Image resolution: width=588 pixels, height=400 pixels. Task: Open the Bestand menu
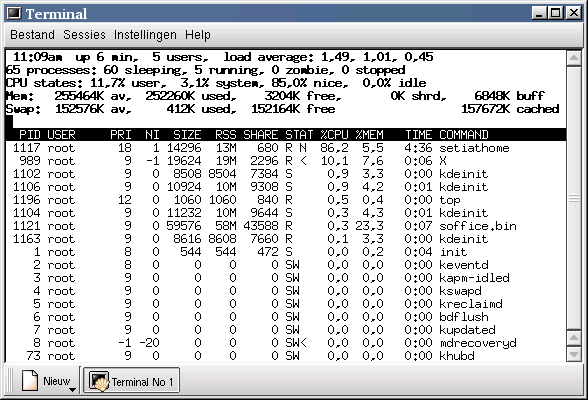32,35
